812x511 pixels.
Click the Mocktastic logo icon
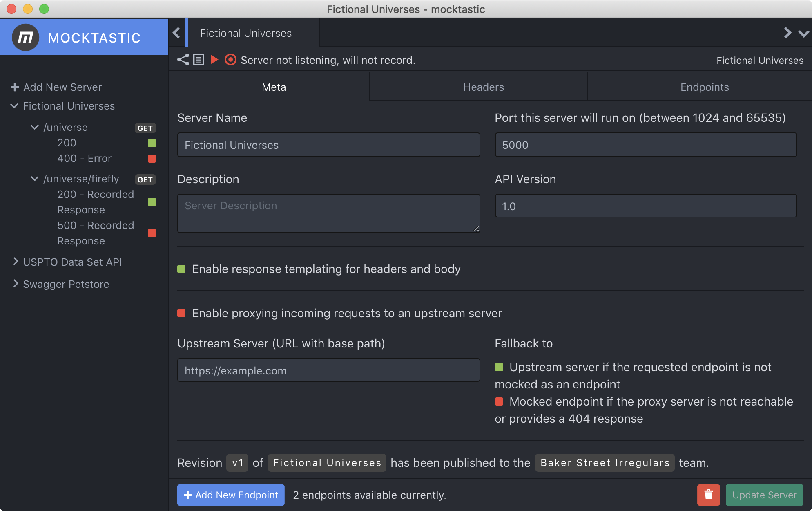tap(25, 38)
